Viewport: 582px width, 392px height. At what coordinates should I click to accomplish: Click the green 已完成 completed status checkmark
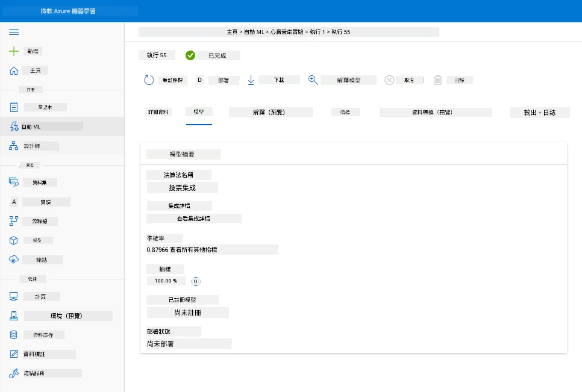point(190,55)
